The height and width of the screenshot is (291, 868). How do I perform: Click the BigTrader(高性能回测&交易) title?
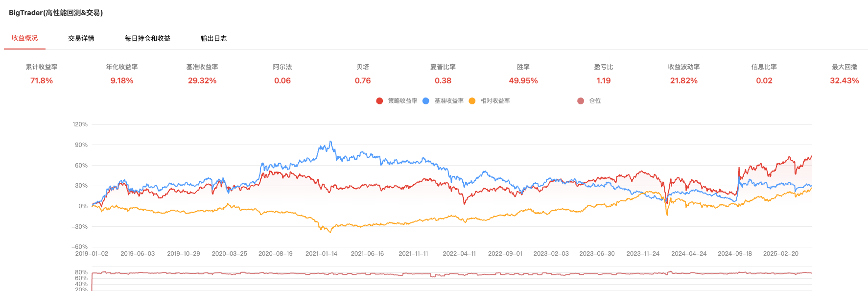[x=56, y=13]
